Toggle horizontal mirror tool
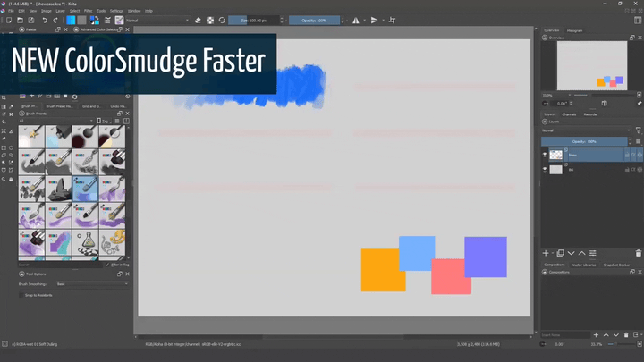Viewport: 644px width, 362px height. [x=356, y=20]
